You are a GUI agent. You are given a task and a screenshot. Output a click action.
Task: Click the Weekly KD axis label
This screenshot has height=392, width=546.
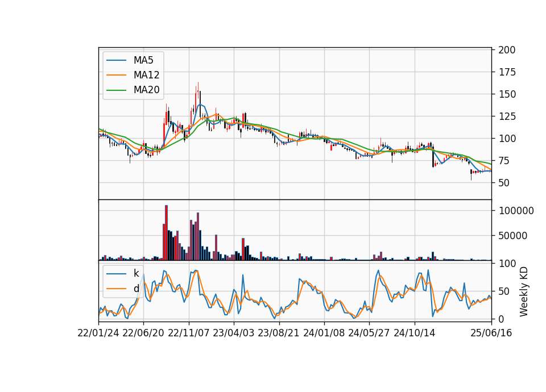pos(524,291)
